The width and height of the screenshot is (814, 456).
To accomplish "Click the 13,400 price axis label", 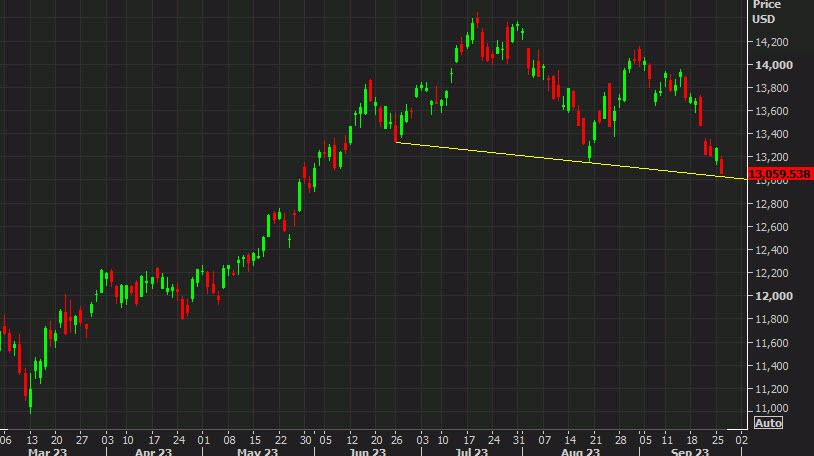I will 771,135.
